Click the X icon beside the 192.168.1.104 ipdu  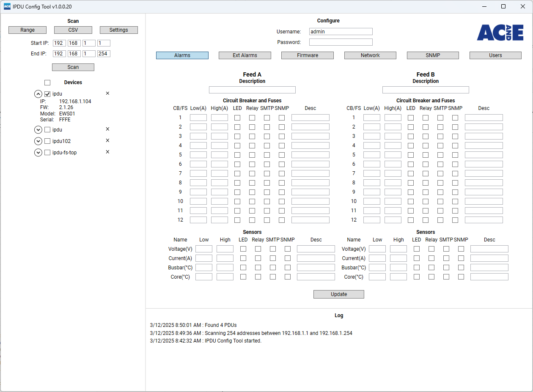(x=107, y=93)
